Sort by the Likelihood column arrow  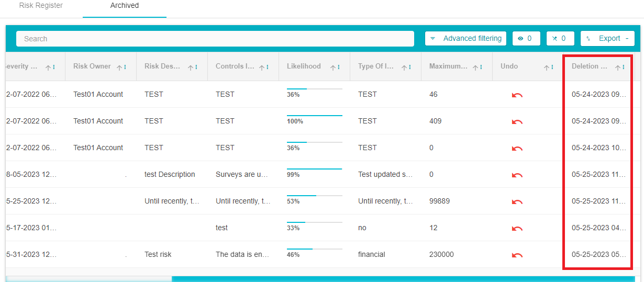pyautogui.click(x=333, y=67)
